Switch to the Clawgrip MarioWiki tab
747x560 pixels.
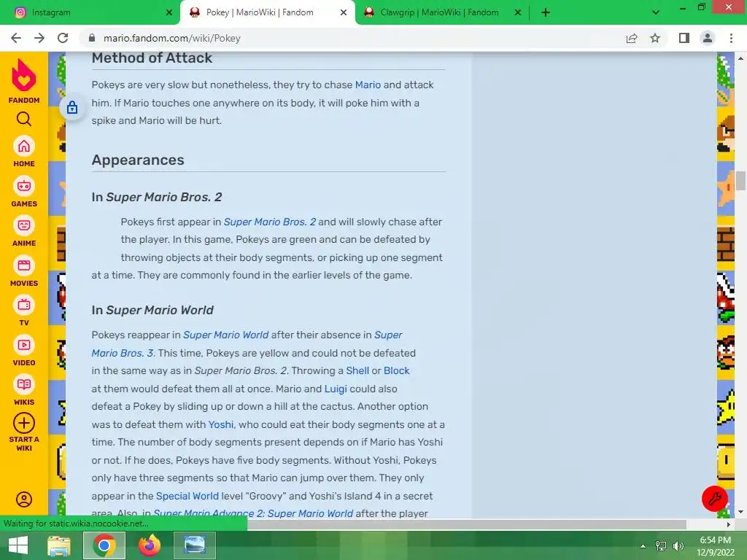coord(439,12)
